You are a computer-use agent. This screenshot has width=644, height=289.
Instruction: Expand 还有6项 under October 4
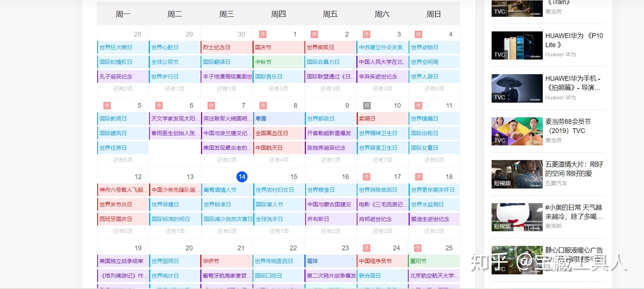(434, 89)
